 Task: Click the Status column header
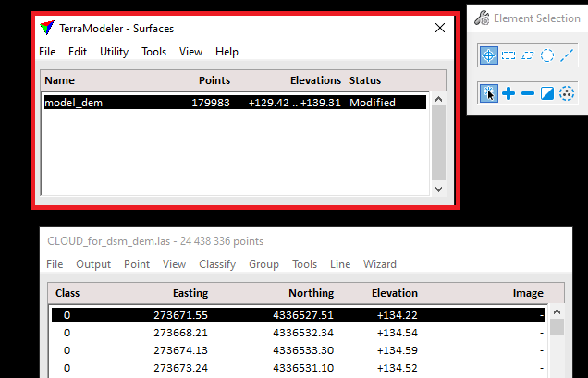coord(365,80)
